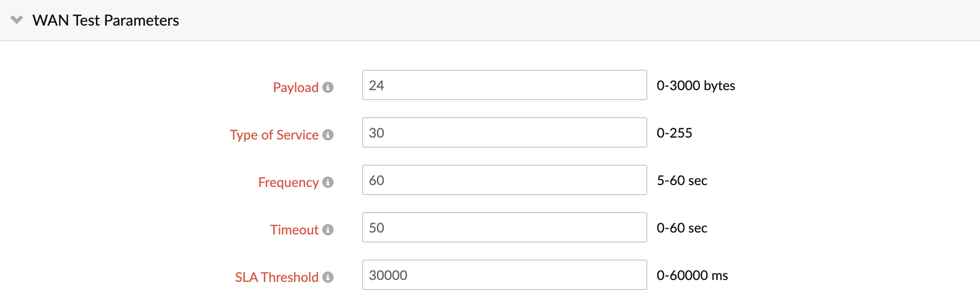Toggle the WAN Test Parameters disclosure arrow

pos(17,20)
